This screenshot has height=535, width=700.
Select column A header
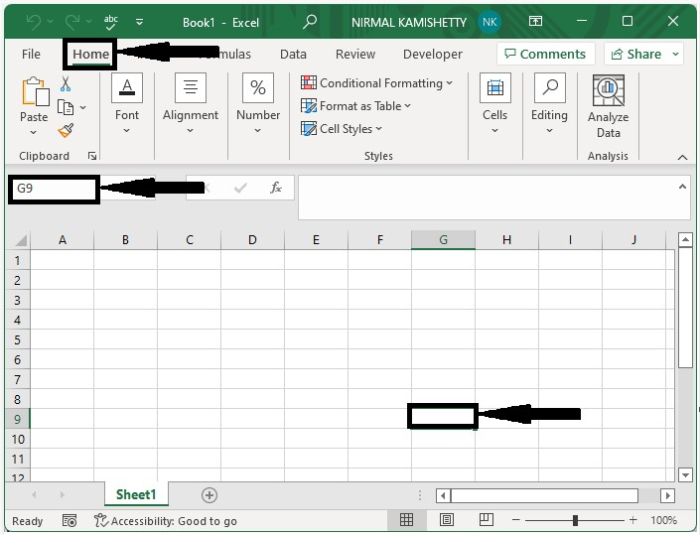pyautogui.click(x=62, y=240)
